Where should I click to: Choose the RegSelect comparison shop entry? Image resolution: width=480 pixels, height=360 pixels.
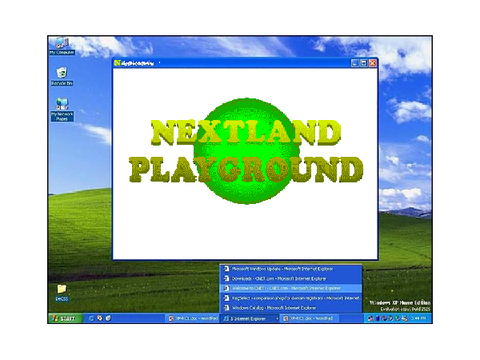[x=291, y=298]
